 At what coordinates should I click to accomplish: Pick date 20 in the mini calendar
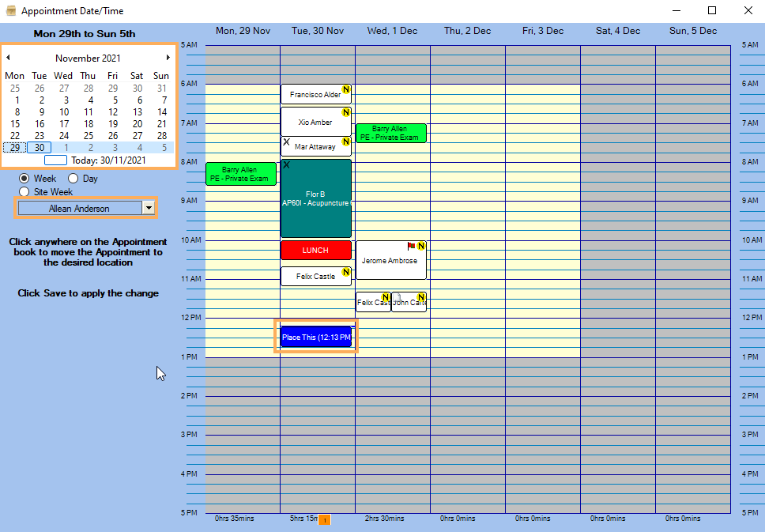138,124
